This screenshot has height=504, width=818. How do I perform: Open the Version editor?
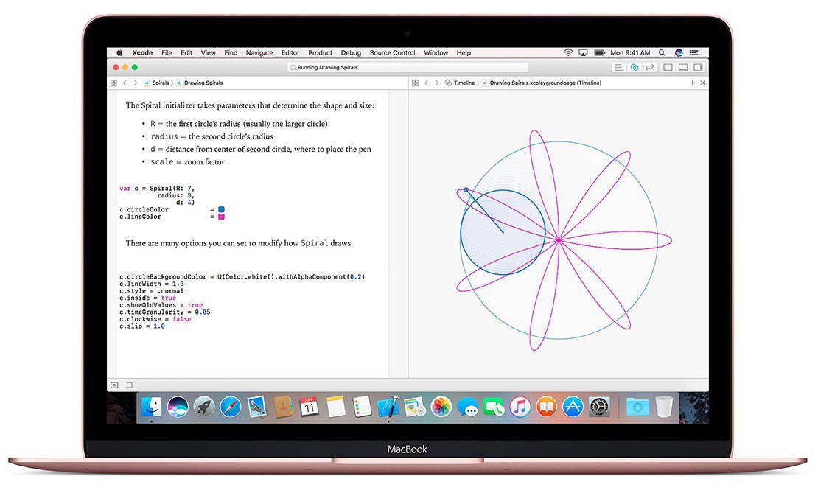[x=649, y=67]
